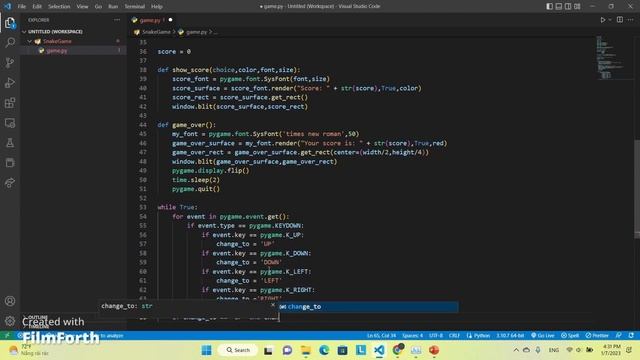
Task: Click Split Editor Right icon
Action: click(x=620, y=20)
